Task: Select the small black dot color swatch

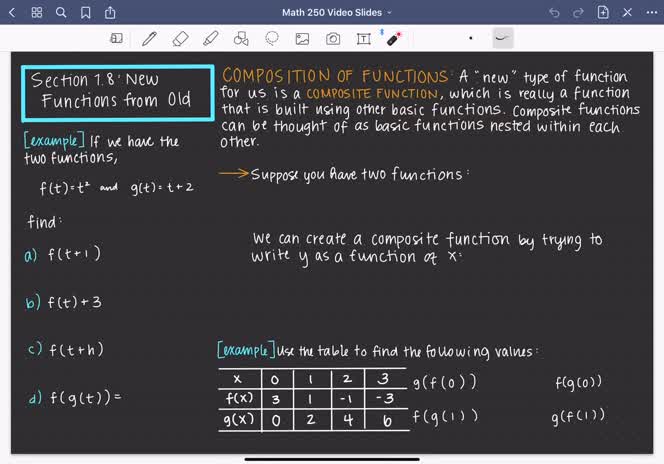Action: coord(471,39)
